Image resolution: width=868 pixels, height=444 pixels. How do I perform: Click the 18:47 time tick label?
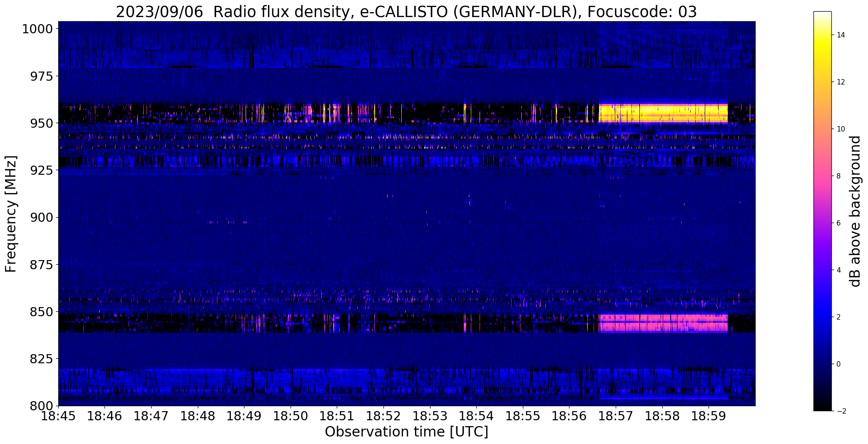(x=151, y=416)
